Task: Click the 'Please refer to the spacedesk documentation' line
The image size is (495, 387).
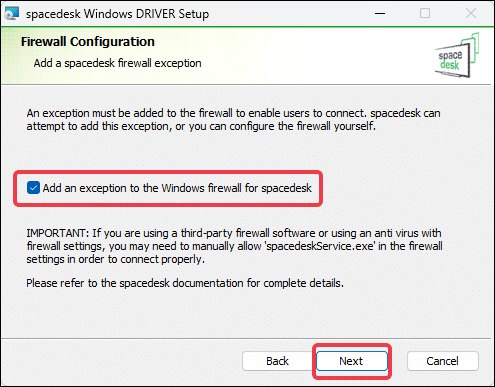Action: click(185, 283)
